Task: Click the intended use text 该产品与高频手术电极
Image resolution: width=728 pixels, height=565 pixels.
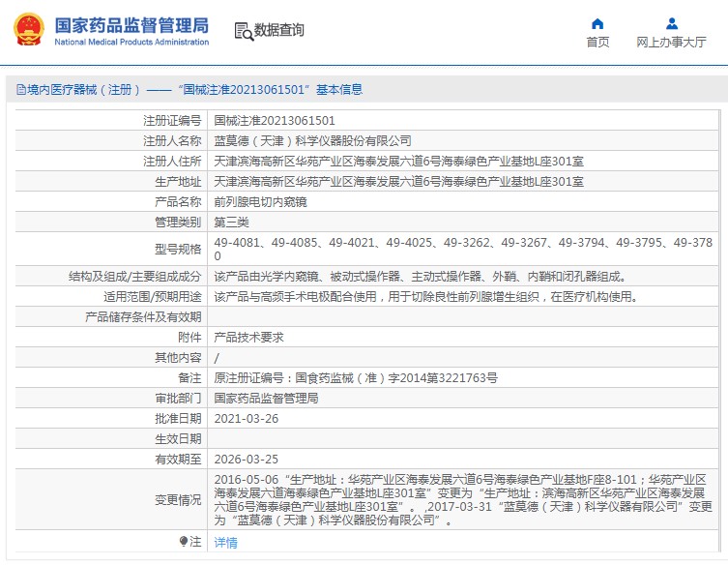Action: (x=426, y=296)
